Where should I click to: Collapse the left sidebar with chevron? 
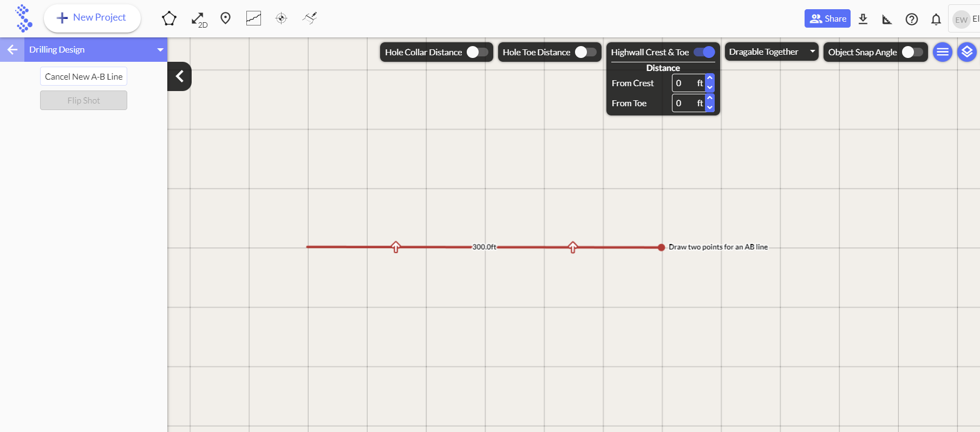tap(180, 76)
